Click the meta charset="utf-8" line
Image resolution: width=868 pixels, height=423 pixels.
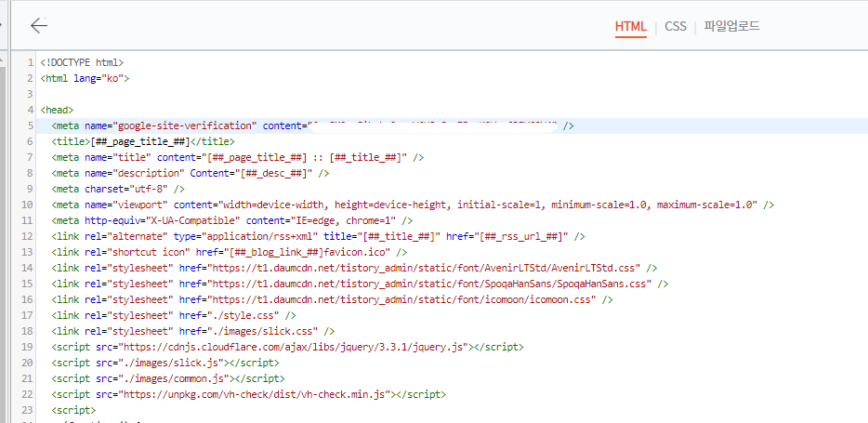[x=118, y=190]
